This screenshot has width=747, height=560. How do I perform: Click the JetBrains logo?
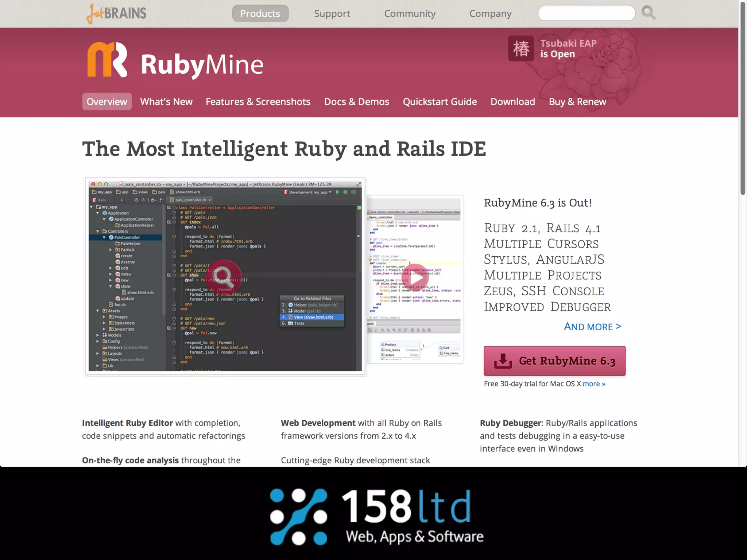(116, 13)
